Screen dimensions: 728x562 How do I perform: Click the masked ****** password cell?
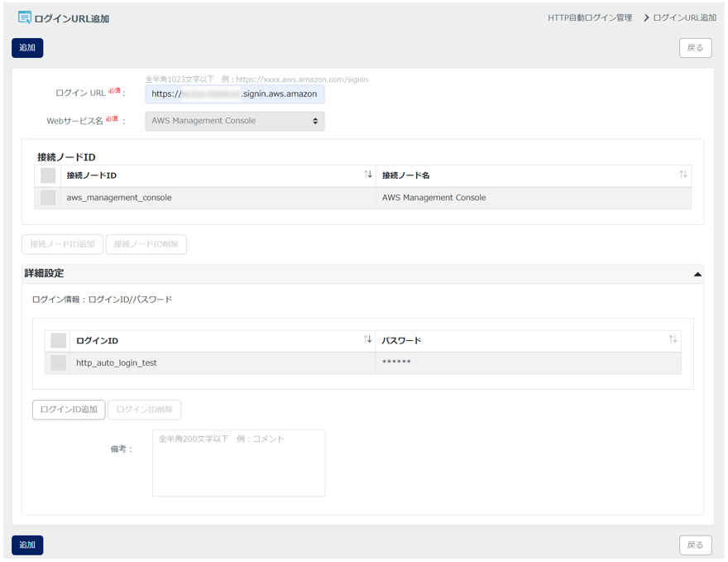click(529, 363)
